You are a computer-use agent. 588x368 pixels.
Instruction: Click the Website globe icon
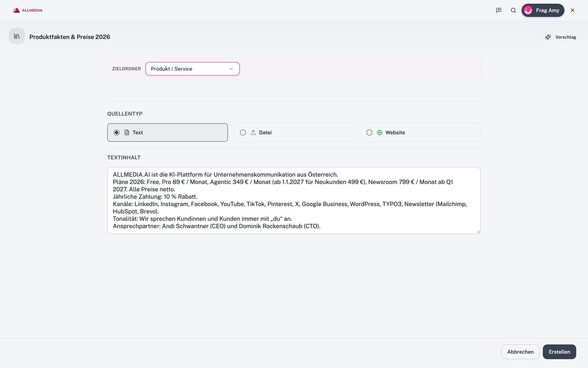coord(380,132)
